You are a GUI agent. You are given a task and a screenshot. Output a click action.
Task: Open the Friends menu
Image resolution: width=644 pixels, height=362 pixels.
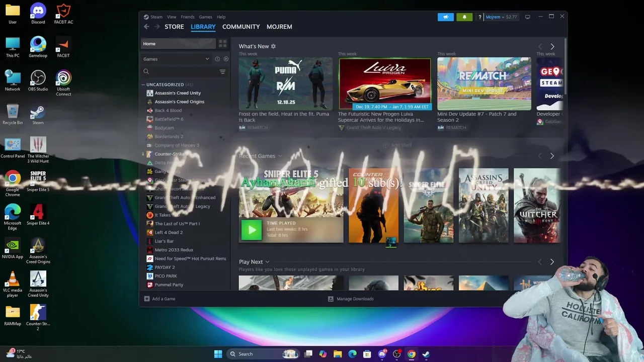(188, 17)
